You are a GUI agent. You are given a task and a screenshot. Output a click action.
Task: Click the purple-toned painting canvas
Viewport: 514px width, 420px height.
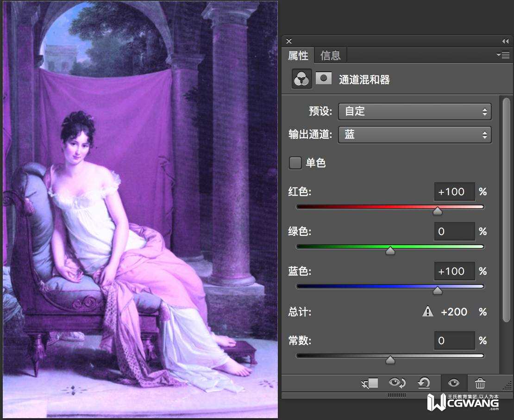click(140, 210)
